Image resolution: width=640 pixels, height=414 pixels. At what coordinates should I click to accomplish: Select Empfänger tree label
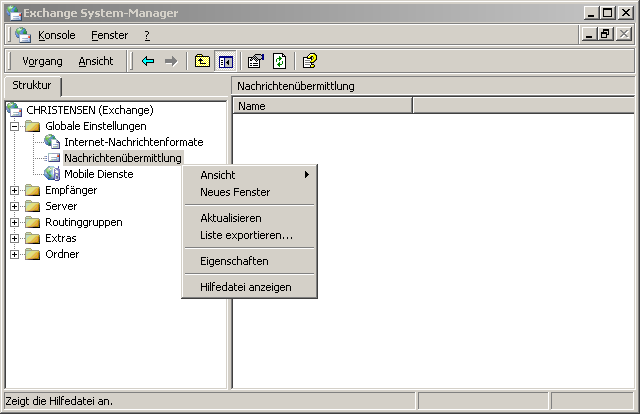pyautogui.click(x=71, y=190)
